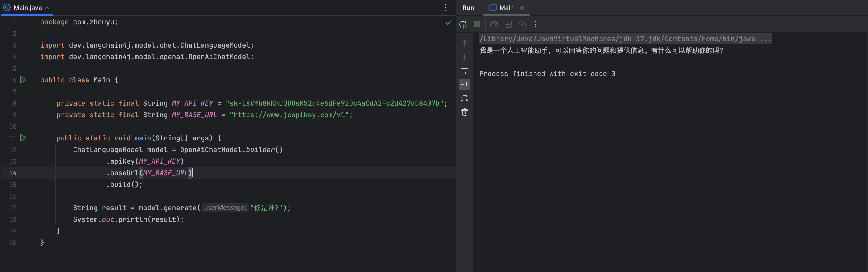Run class Main from gutter on line 6
The height and width of the screenshot is (272, 868).
pyautogui.click(x=23, y=80)
